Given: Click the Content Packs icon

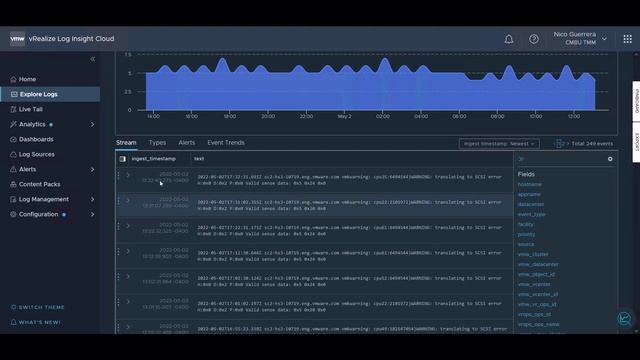Looking at the screenshot, I should pyautogui.click(x=13, y=184).
